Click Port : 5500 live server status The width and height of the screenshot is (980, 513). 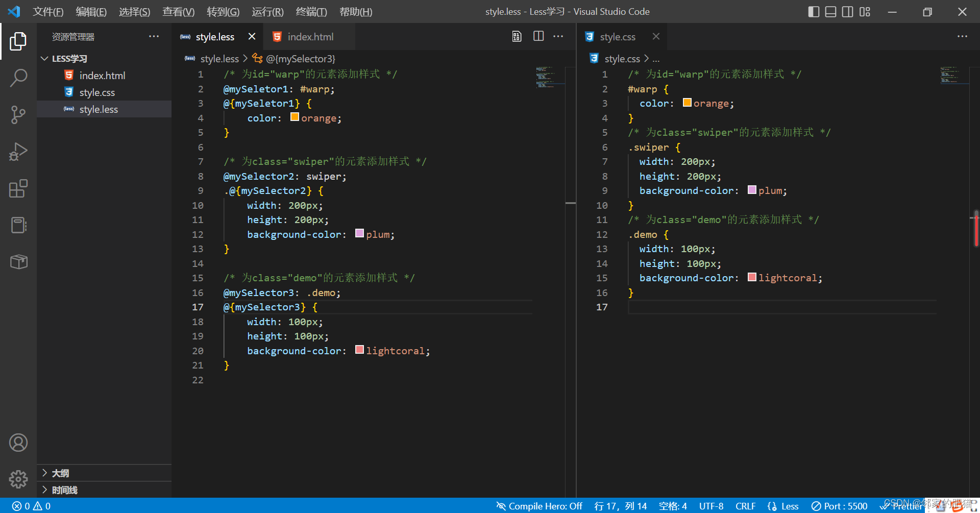(x=840, y=506)
